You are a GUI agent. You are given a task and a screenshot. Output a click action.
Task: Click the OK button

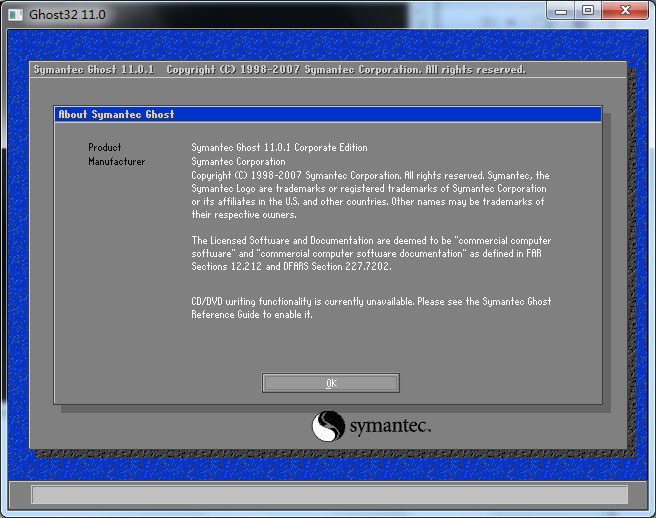click(330, 383)
